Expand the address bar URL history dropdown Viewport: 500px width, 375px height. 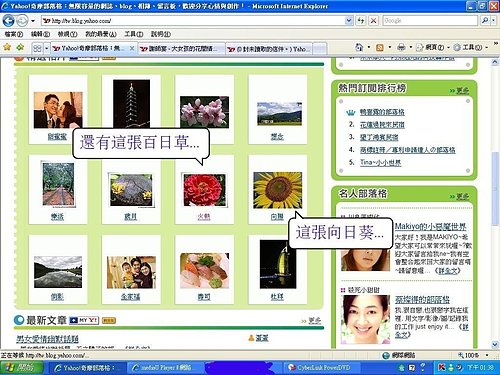coord(349,21)
